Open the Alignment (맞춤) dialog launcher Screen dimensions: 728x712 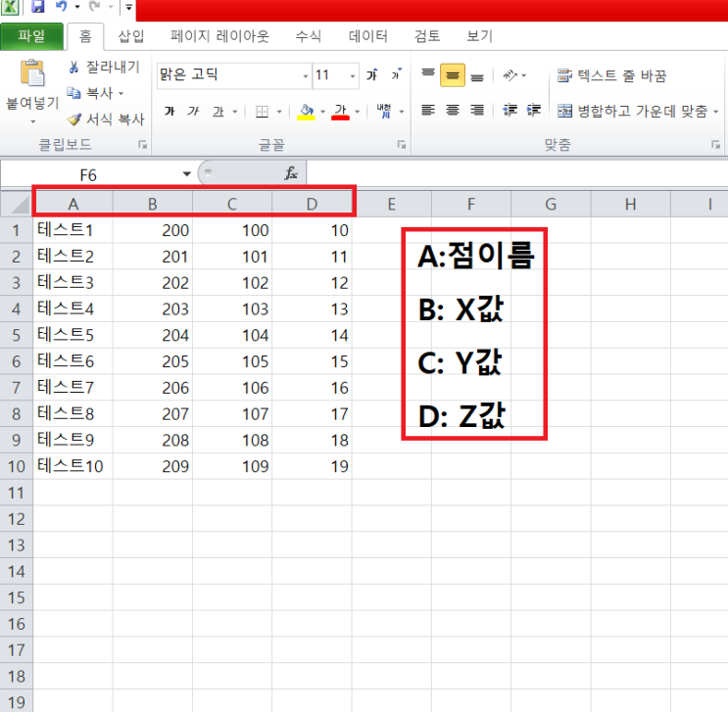[x=716, y=145]
